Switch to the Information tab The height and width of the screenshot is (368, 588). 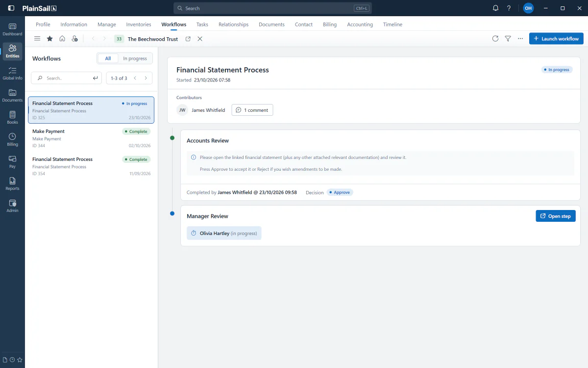point(74,25)
